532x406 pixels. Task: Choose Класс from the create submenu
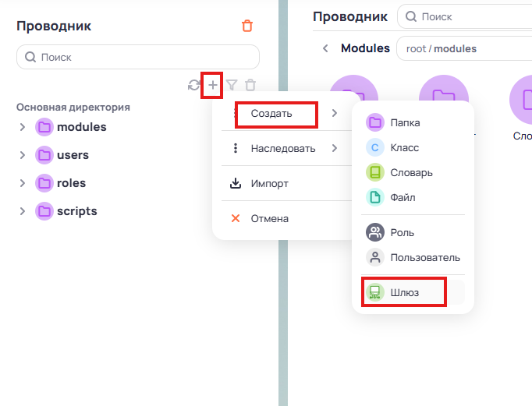click(405, 147)
